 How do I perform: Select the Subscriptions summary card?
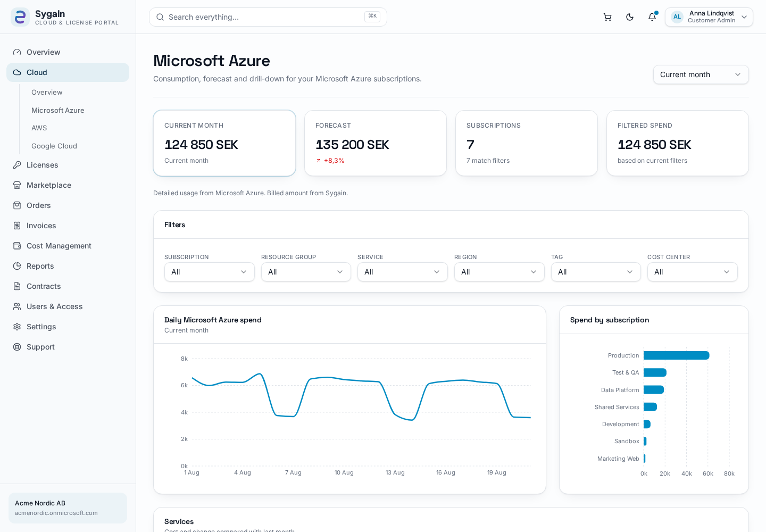(x=527, y=143)
